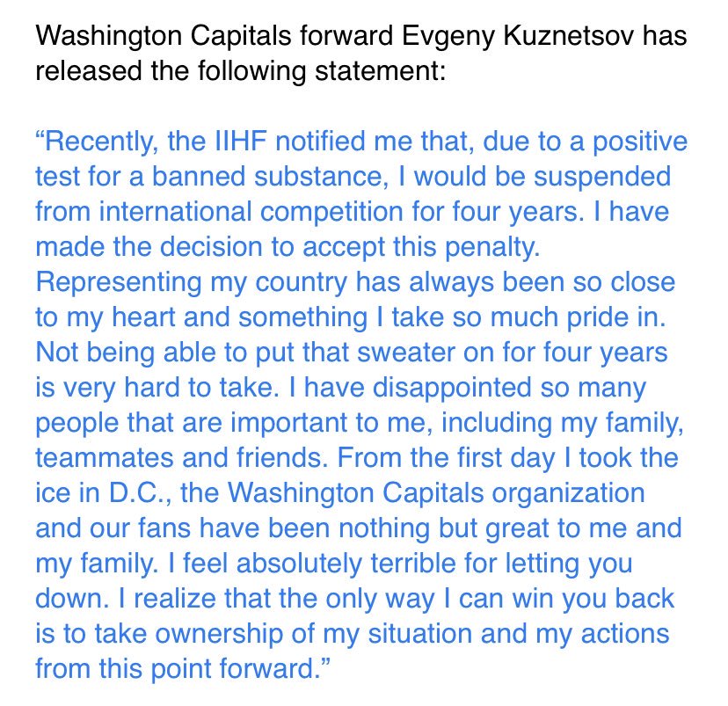Click the word 'disappointed'
728x706 pixels.
point(452,389)
